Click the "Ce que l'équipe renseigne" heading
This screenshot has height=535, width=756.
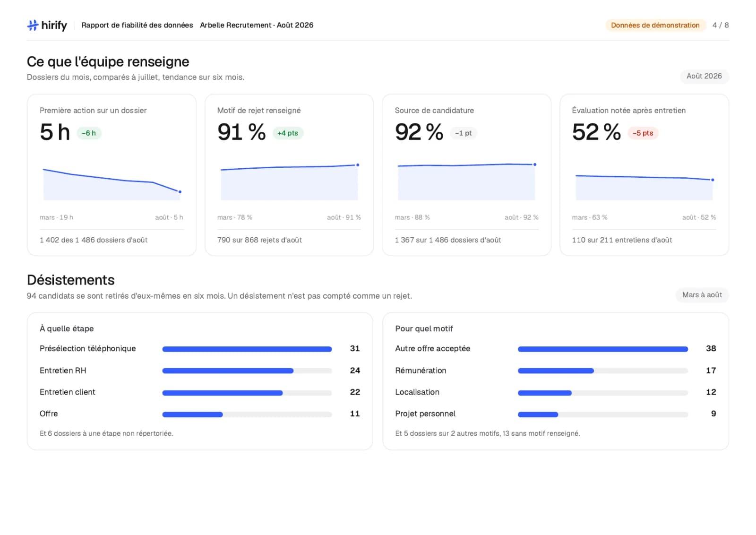click(x=108, y=61)
